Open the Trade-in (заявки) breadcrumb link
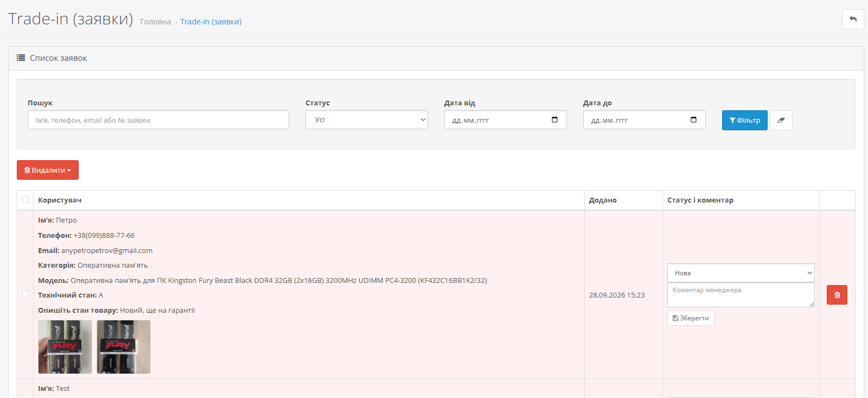This screenshot has height=398, width=868. click(x=211, y=22)
